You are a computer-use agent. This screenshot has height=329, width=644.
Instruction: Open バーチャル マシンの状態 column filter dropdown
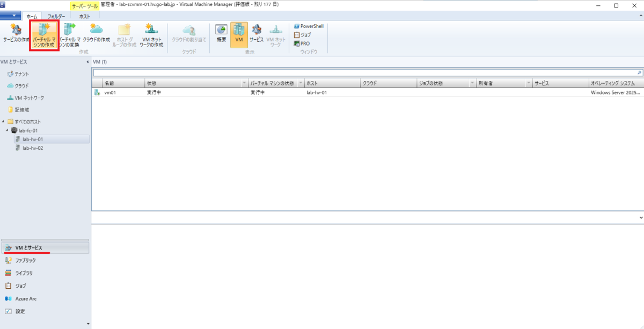point(300,84)
